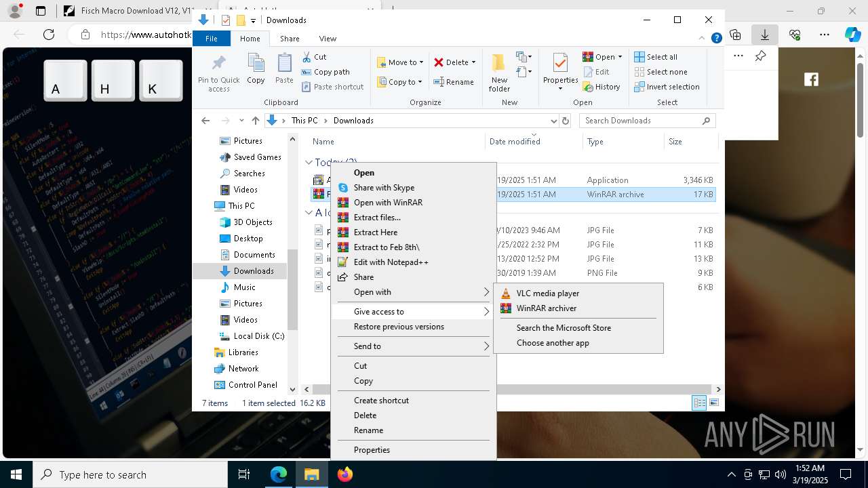Click the large Copy icon in ribbon

[256, 63]
